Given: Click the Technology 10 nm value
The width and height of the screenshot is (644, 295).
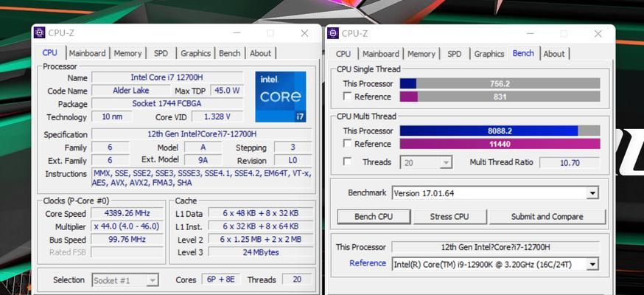Looking at the screenshot, I should click(x=112, y=117).
